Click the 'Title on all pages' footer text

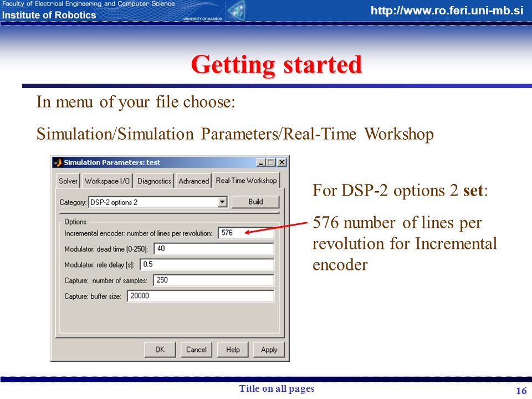pos(277,388)
